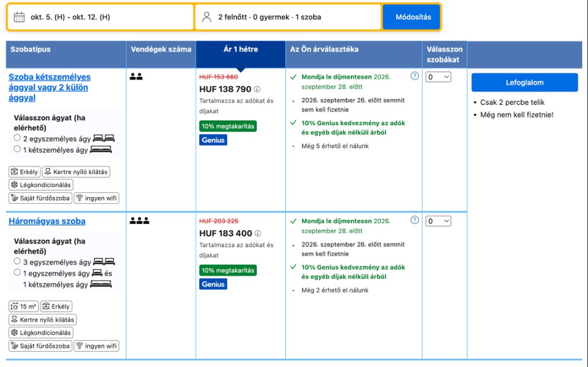Click Még 5 érhető el nálunk text

335,146
